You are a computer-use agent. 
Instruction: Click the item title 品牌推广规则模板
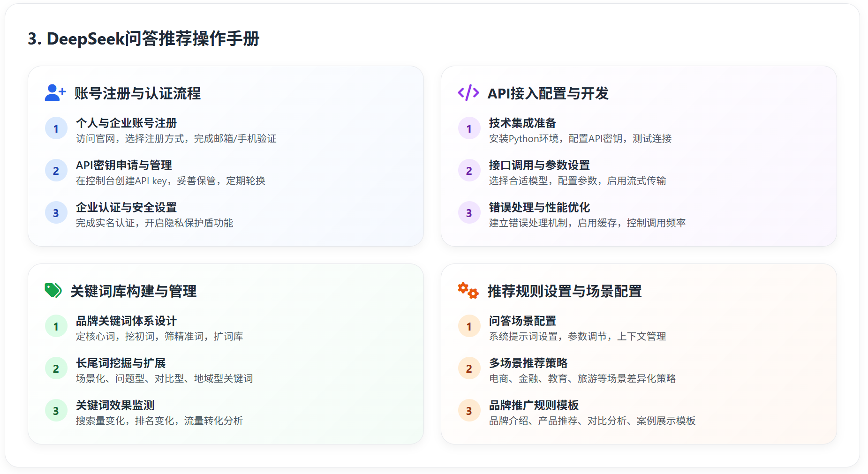tap(534, 405)
